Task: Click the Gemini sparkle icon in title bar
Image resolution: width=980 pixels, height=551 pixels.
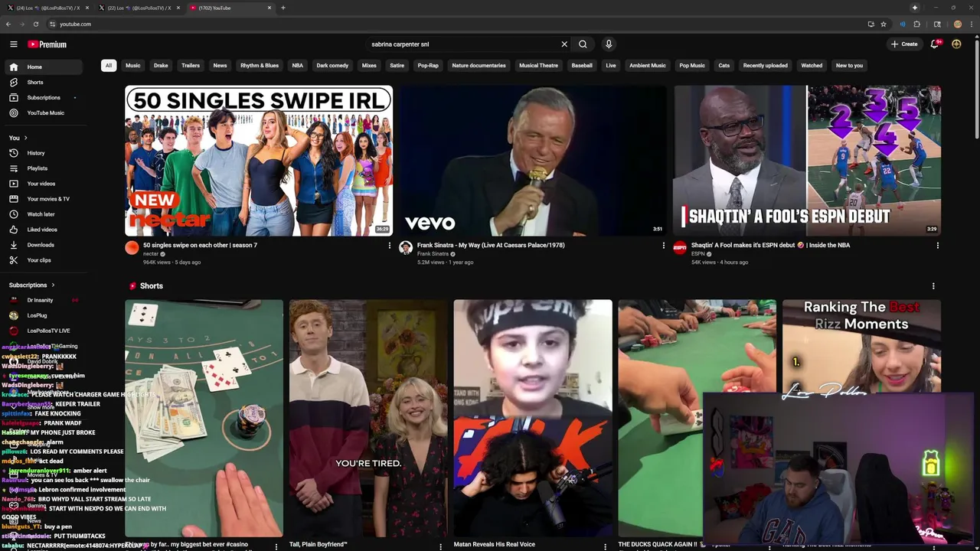Action: [x=915, y=8]
